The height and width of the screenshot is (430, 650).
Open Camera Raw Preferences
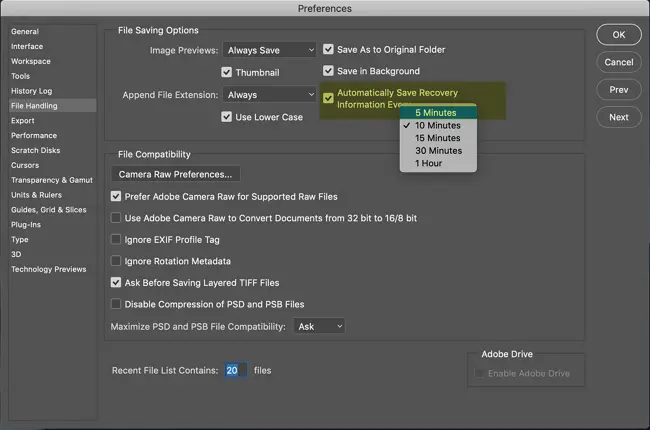click(x=175, y=174)
